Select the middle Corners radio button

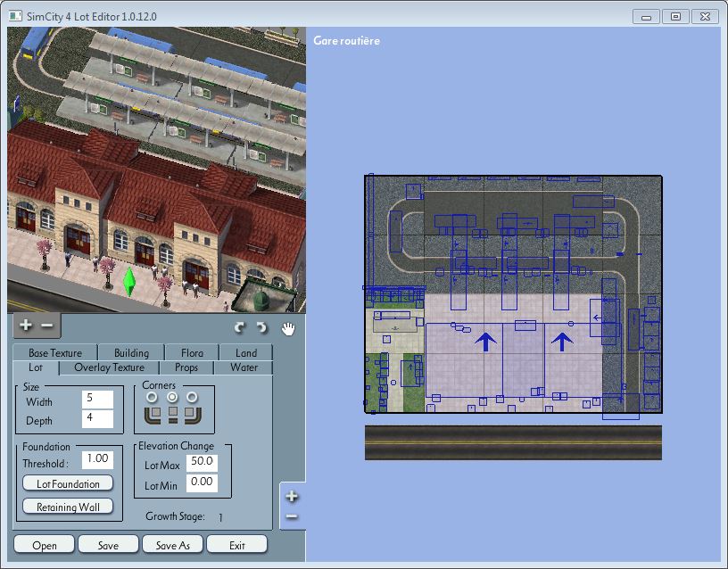point(172,398)
